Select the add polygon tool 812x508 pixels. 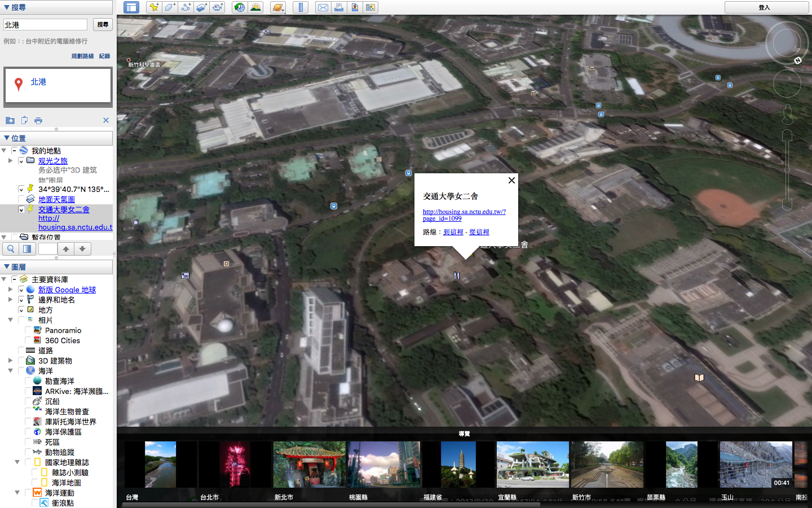[x=170, y=7]
